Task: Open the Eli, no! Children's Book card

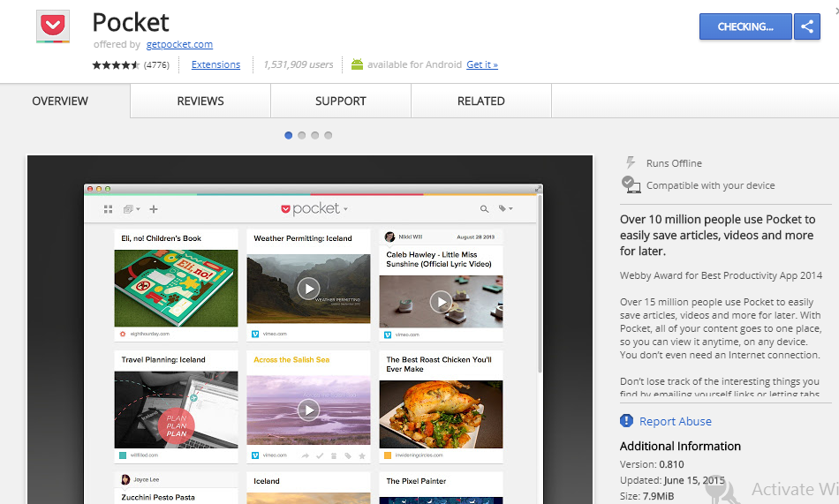Action: coord(176,285)
